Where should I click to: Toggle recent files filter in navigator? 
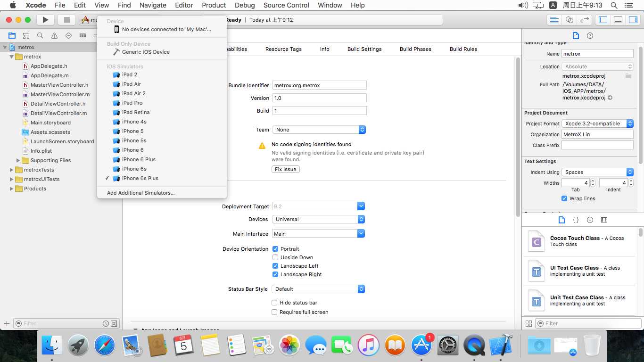(x=106, y=323)
